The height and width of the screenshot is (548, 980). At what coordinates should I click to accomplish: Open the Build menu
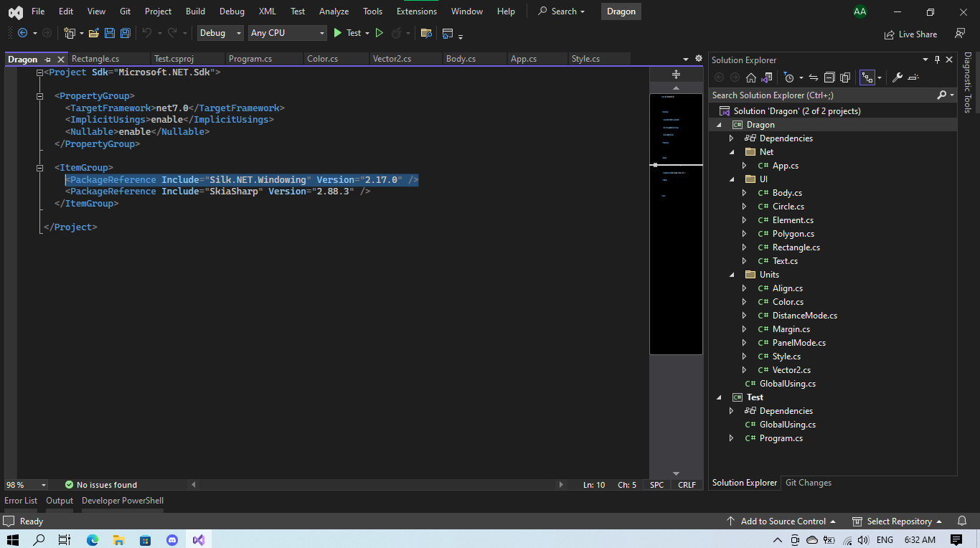coord(195,11)
